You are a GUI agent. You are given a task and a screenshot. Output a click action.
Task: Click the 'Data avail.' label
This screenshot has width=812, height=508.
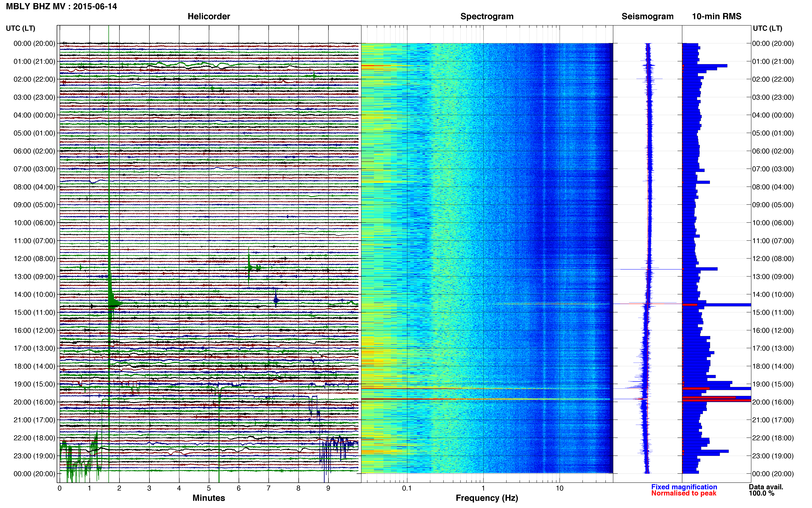click(766, 487)
